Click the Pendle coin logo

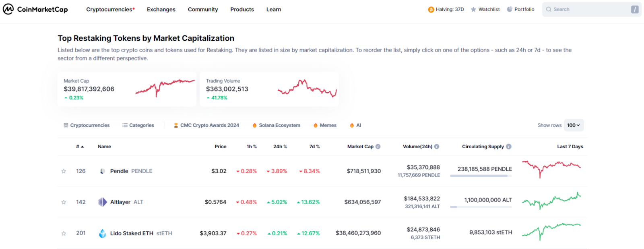pos(103,171)
